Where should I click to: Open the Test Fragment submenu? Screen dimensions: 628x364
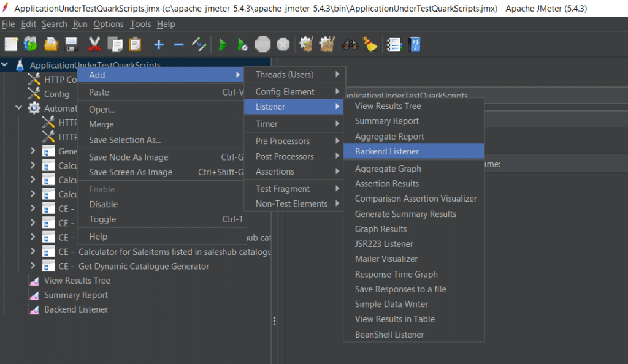tap(294, 189)
